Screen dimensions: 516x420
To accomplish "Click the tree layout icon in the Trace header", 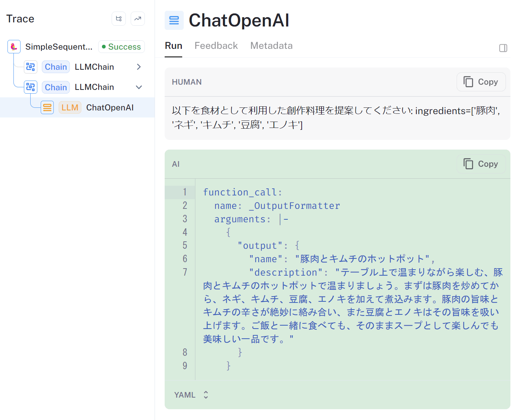I will (119, 19).
